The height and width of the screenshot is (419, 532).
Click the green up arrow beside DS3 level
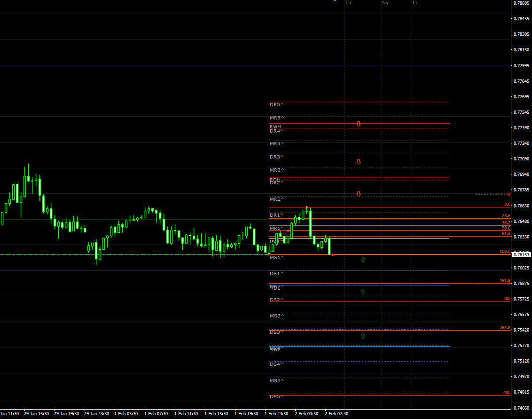pyautogui.click(x=363, y=336)
